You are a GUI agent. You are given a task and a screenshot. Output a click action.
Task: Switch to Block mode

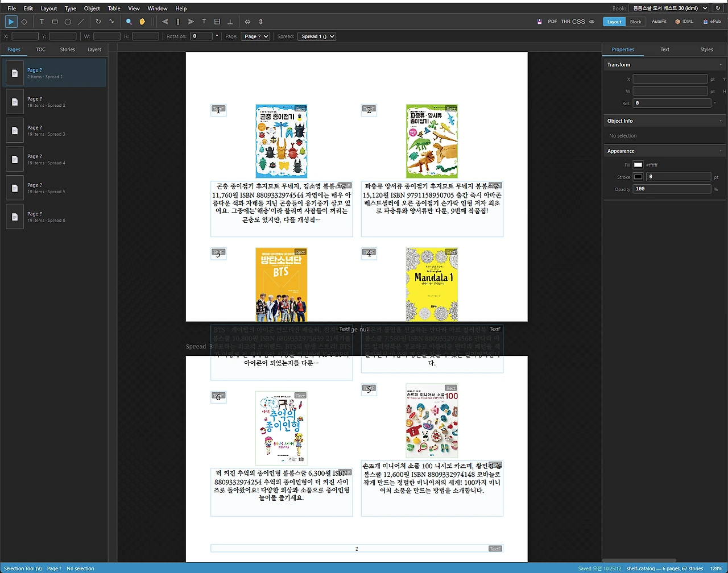click(x=635, y=22)
